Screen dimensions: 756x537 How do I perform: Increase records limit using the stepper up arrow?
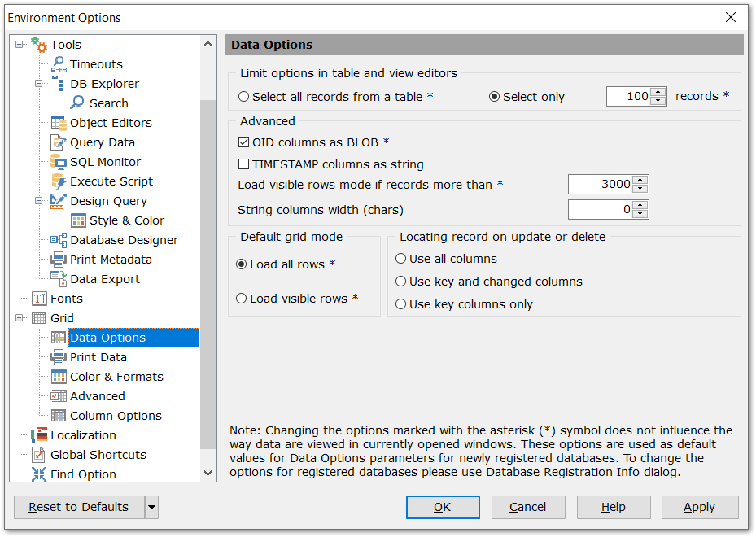pos(659,92)
